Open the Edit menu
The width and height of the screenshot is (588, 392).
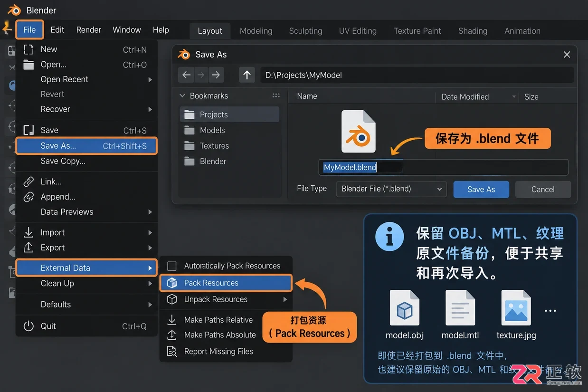coord(57,29)
